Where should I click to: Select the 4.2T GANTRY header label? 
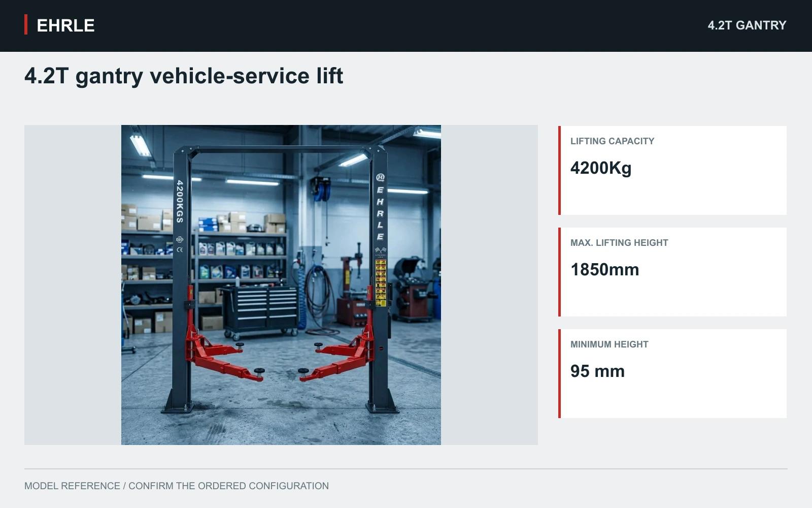[x=747, y=25]
